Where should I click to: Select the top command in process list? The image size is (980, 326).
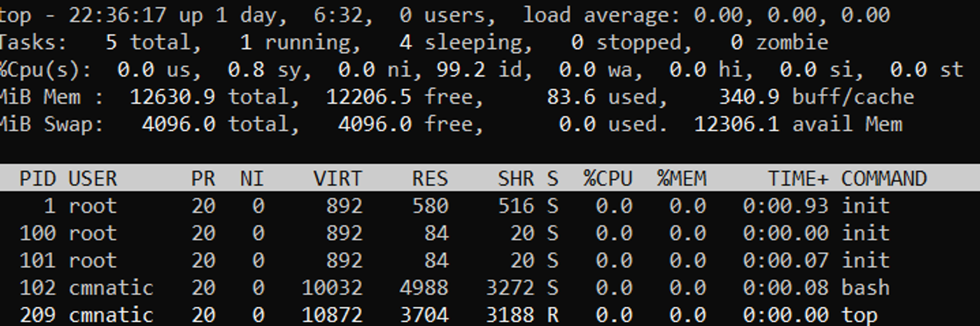859,315
